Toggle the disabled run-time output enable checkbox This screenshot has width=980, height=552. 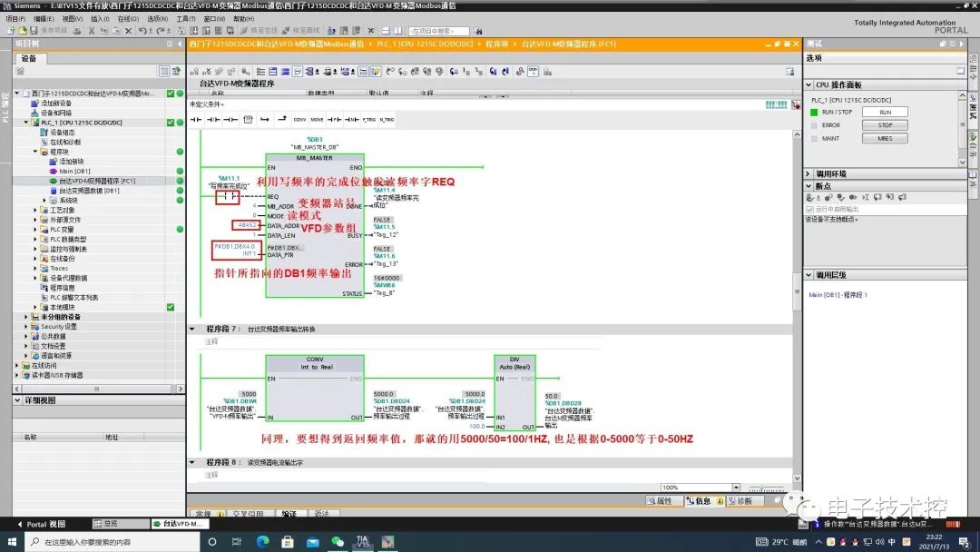pyautogui.click(x=810, y=210)
